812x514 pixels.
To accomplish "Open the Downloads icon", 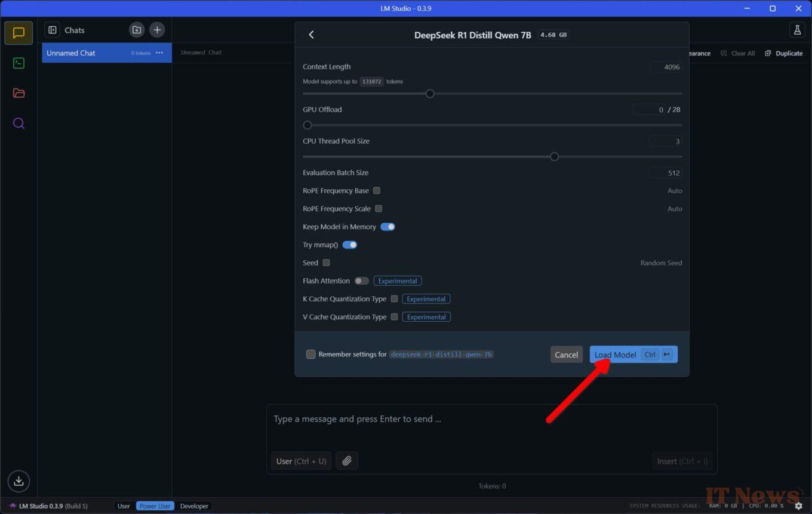I will [x=19, y=481].
